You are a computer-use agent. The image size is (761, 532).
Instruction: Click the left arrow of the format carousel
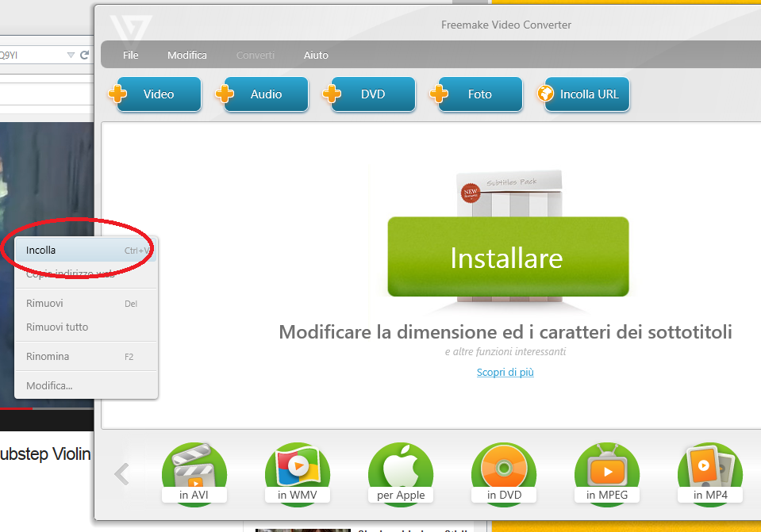[121, 474]
